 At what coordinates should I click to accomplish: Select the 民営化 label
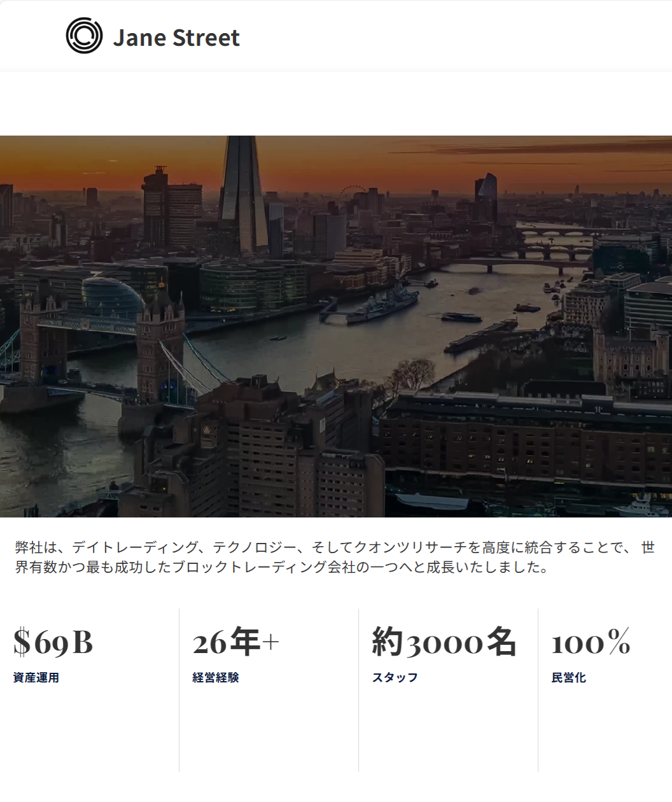tap(569, 678)
